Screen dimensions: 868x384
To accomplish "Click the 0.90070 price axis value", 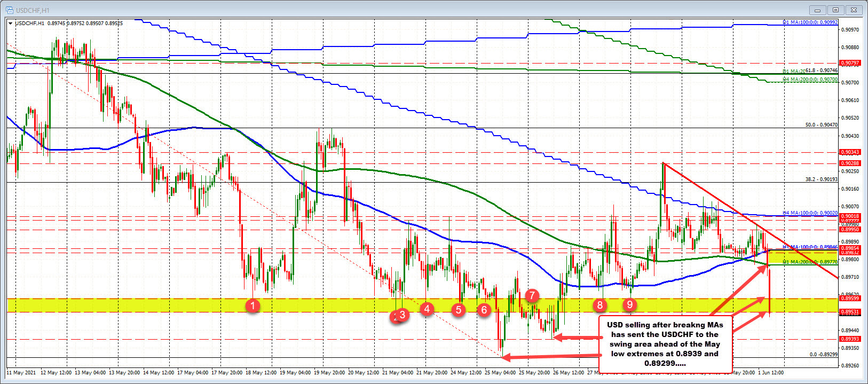I will tap(850, 206).
